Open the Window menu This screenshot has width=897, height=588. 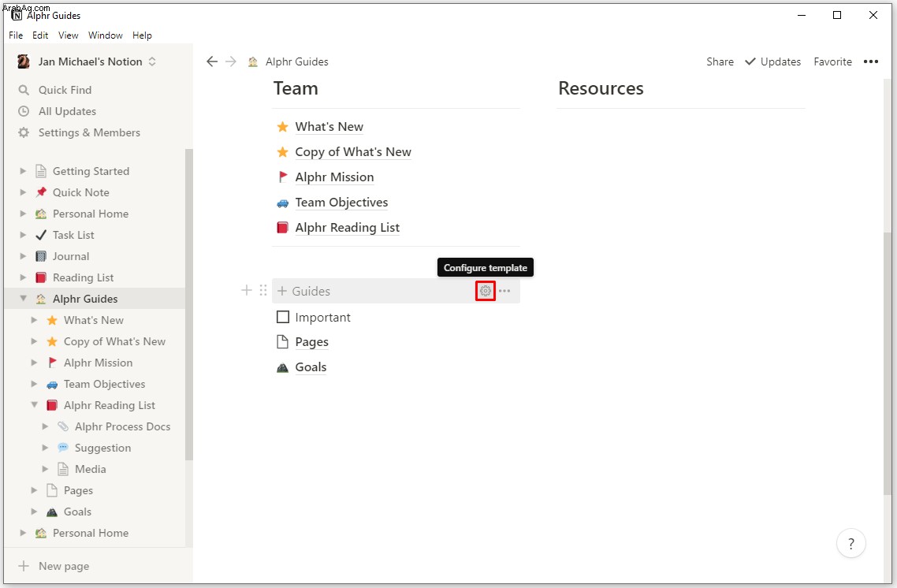click(106, 35)
